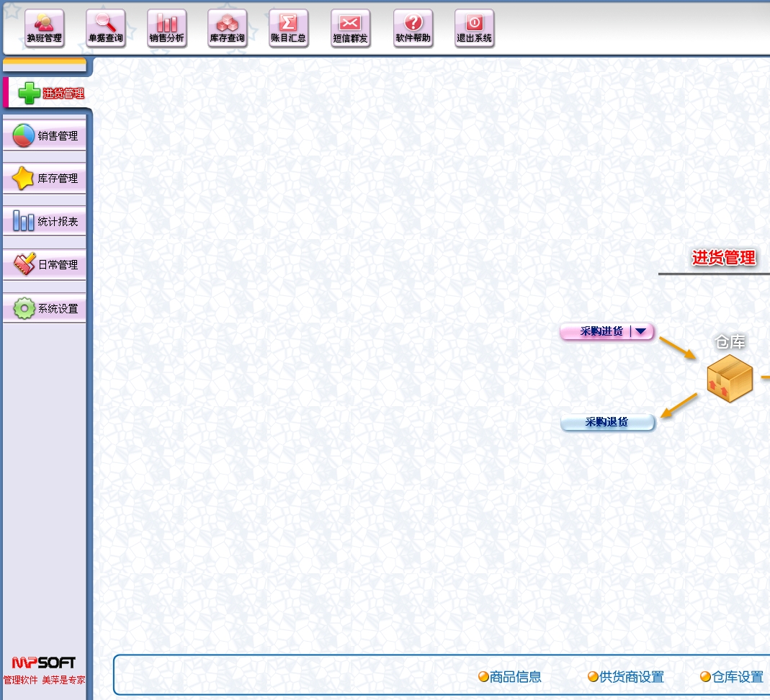This screenshot has height=700, width=770.
Task: Open the 库存管理 sidebar section
Action: click(x=45, y=178)
